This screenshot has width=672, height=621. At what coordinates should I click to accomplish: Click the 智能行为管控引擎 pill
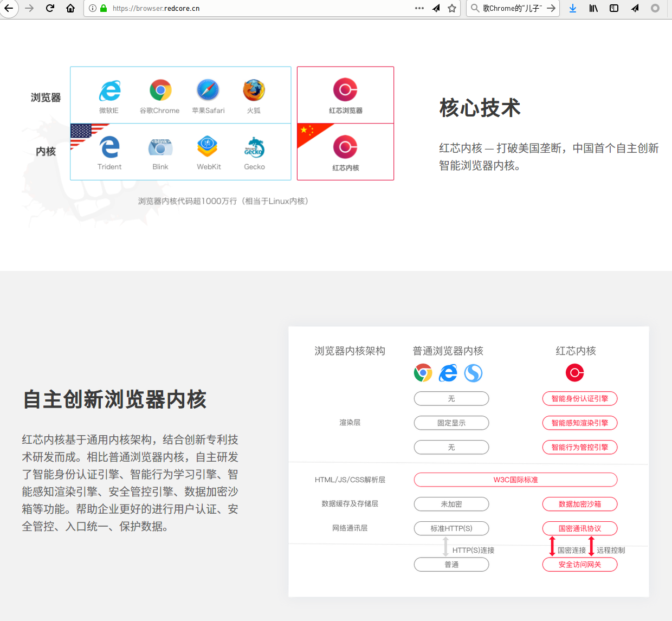pos(580,448)
